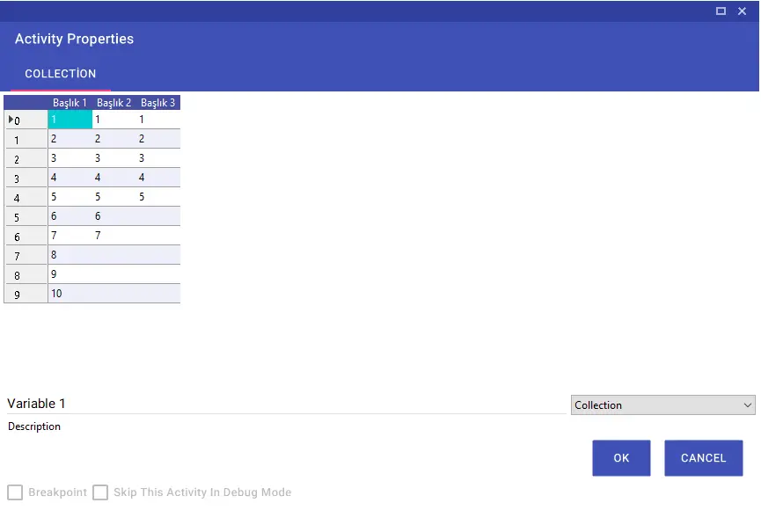Open the Collection type dropdown
The image size is (761, 532).
pos(663,405)
